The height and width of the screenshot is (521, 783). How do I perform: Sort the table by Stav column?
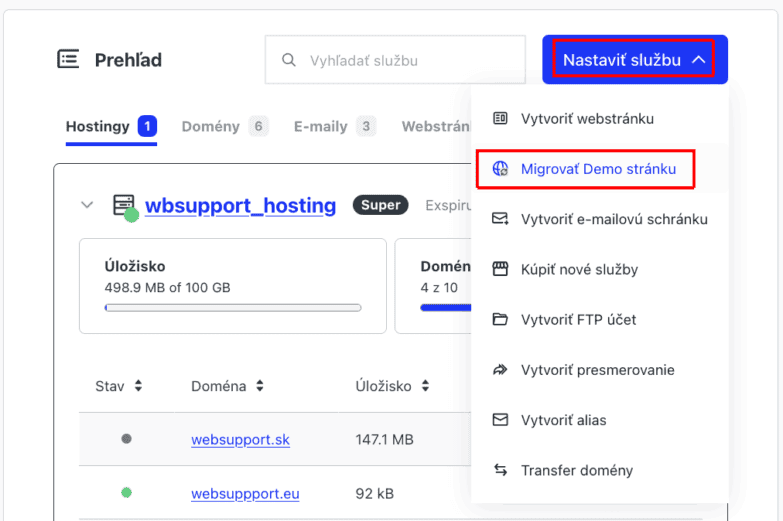[138, 386]
